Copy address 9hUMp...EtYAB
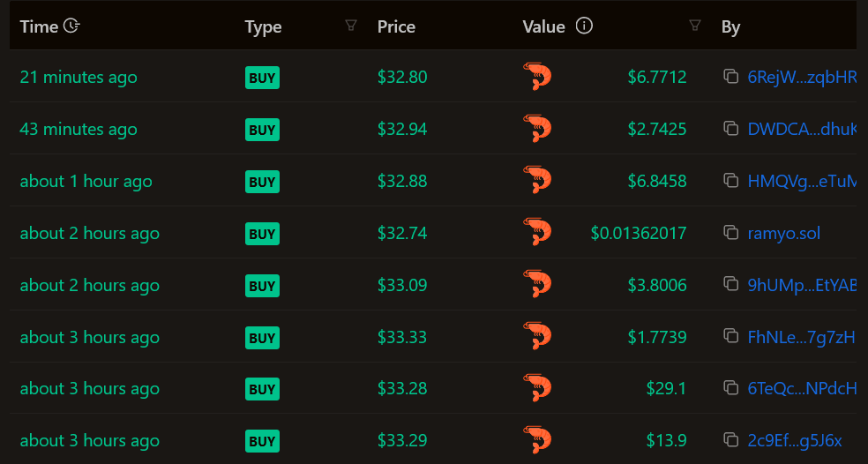Screen dimensions: 868x464 (x=730, y=285)
